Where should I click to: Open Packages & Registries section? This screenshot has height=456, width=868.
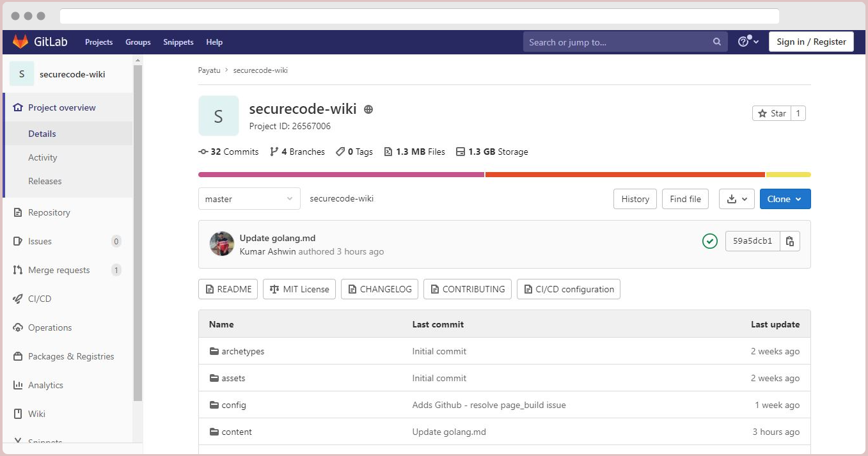71,356
